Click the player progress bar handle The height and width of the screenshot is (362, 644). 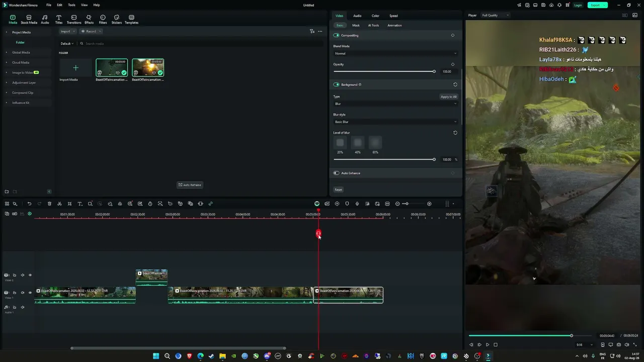coord(572,335)
